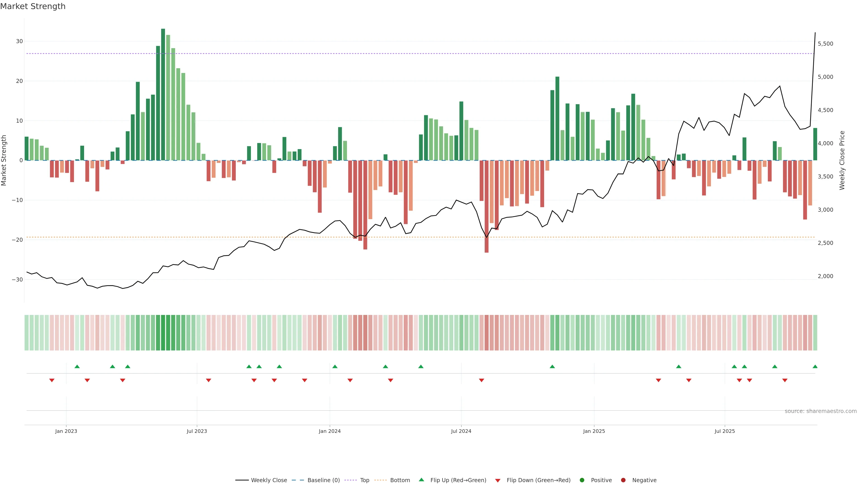Click the Market Strength chart title
Image resolution: width=868 pixels, height=488 pixels.
pos(33,6)
